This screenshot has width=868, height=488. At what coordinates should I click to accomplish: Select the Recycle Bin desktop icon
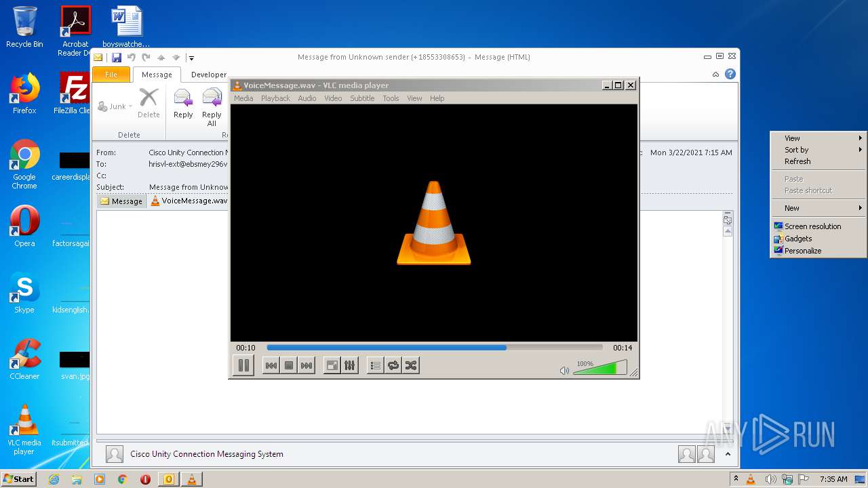(x=24, y=27)
